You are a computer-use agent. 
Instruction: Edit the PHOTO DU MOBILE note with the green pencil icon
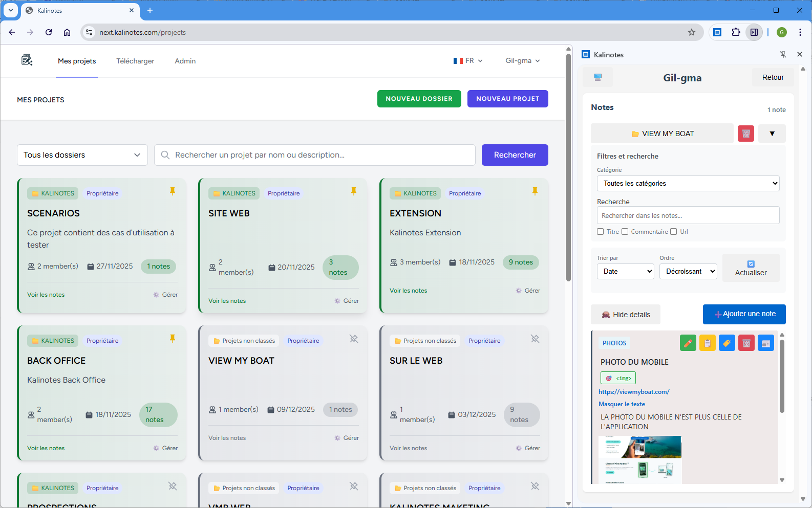pyautogui.click(x=688, y=343)
